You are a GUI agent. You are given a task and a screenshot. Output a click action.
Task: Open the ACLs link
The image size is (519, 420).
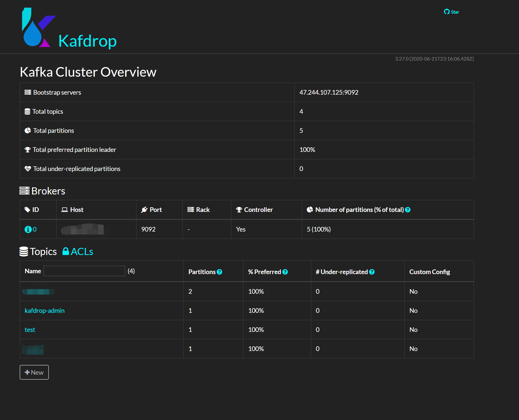click(82, 251)
